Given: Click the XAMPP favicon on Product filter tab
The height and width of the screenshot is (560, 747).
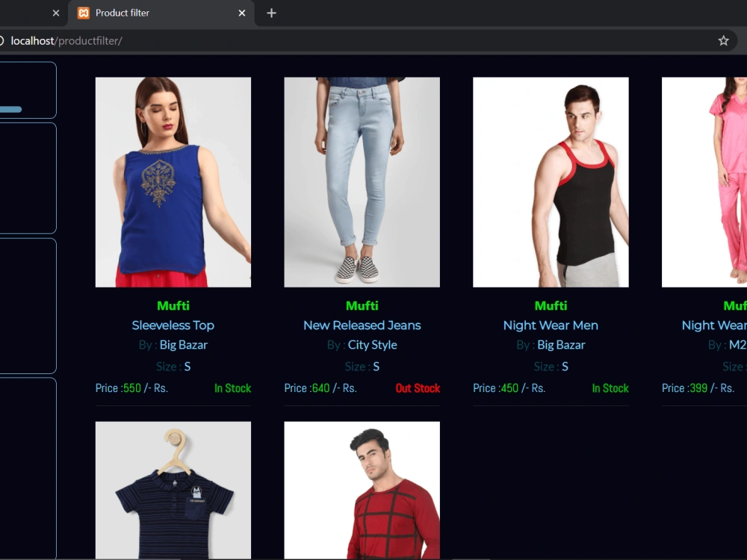Looking at the screenshot, I should [84, 13].
